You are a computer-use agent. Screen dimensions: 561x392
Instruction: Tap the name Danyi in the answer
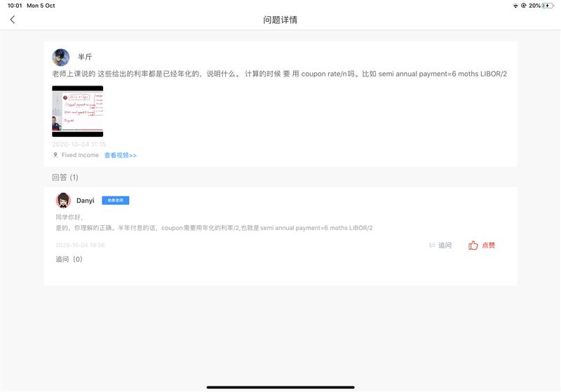[x=85, y=201]
